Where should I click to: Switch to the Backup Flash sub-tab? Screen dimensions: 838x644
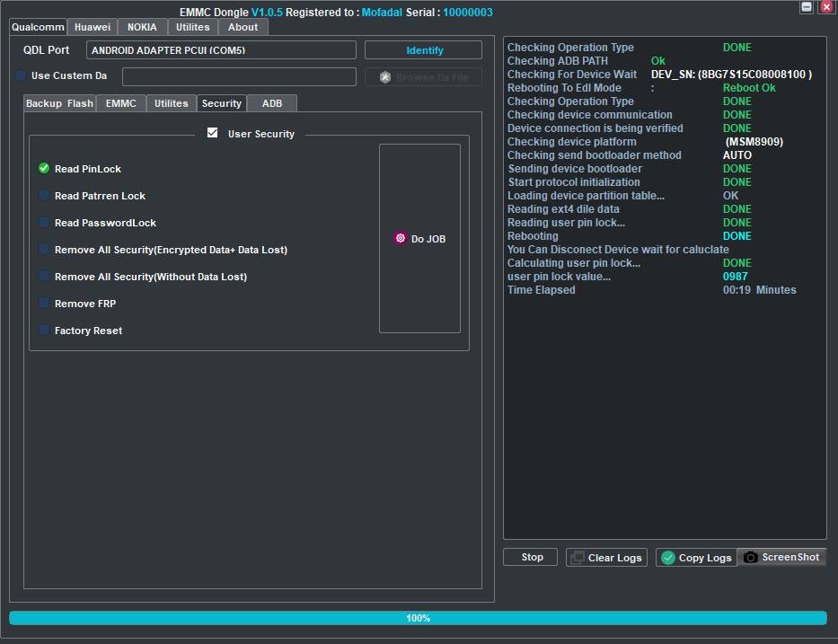pyautogui.click(x=60, y=103)
